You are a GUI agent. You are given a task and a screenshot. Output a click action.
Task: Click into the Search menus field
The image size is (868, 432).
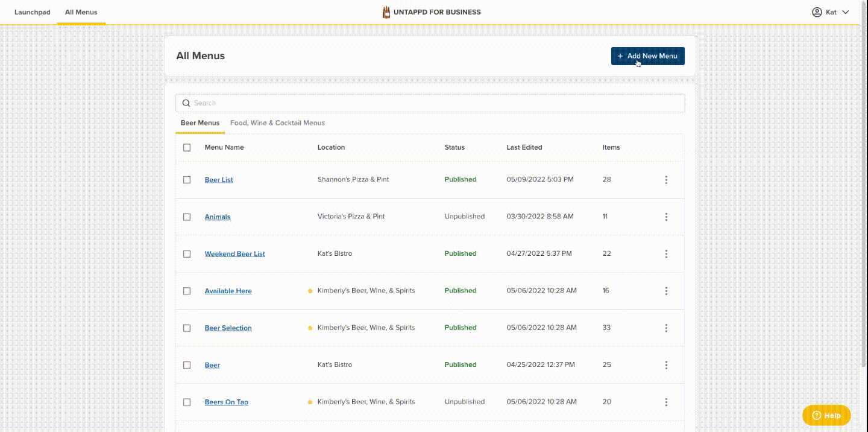pyautogui.click(x=430, y=103)
